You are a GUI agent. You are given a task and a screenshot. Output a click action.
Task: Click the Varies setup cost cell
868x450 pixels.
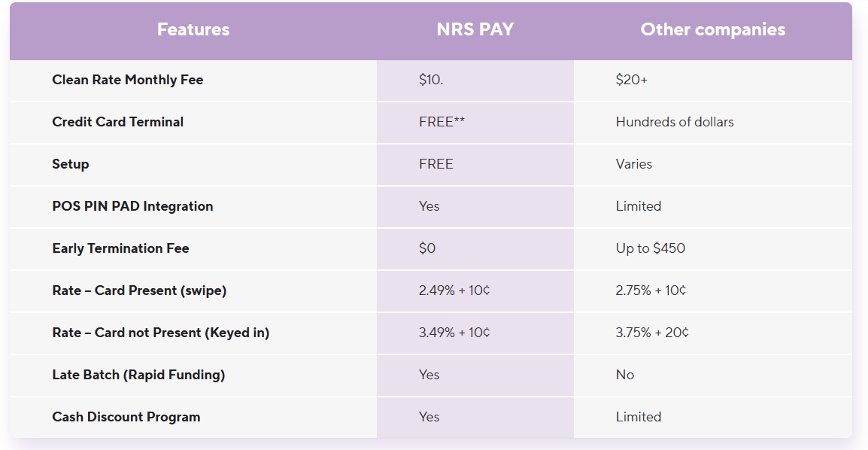(x=633, y=164)
